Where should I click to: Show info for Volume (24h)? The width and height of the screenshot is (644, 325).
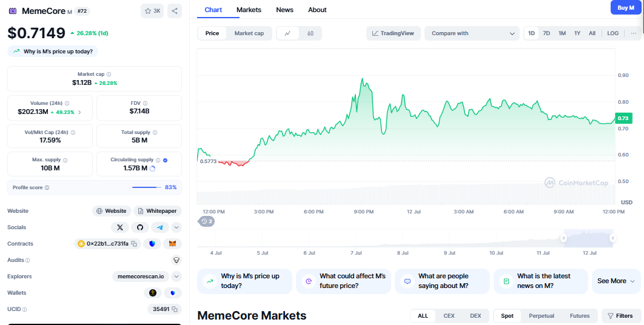tap(67, 104)
